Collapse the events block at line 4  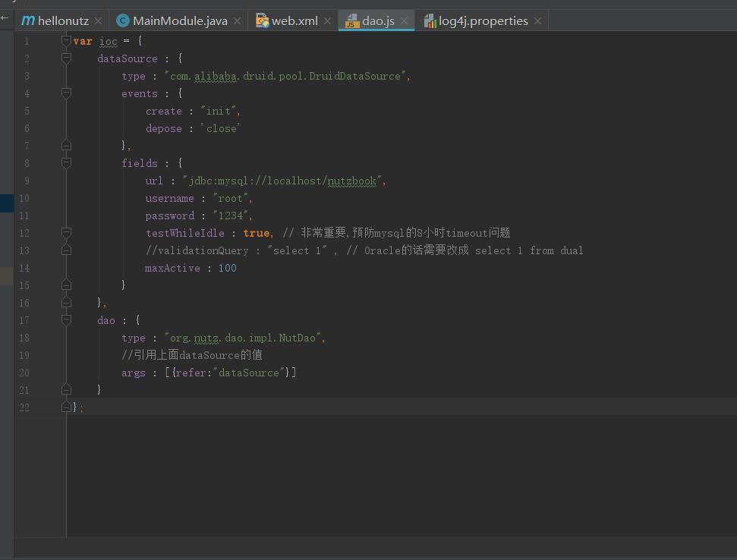click(66, 93)
